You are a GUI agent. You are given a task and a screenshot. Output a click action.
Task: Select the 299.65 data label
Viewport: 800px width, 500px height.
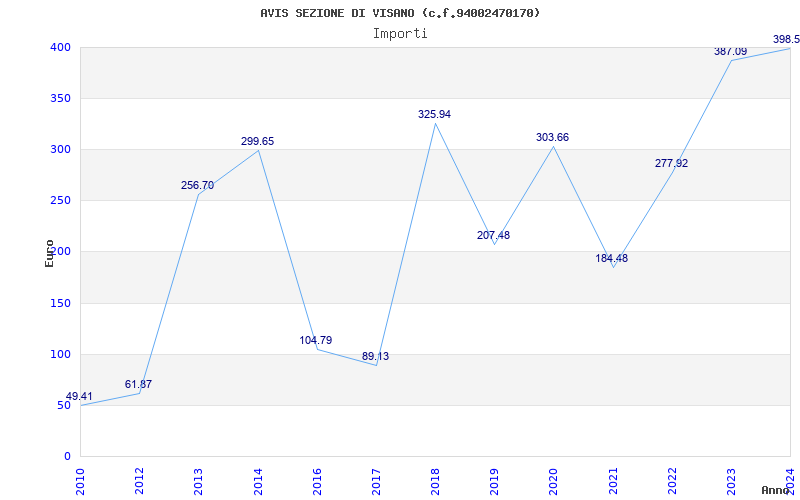pyautogui.click(x=258, y=141)
